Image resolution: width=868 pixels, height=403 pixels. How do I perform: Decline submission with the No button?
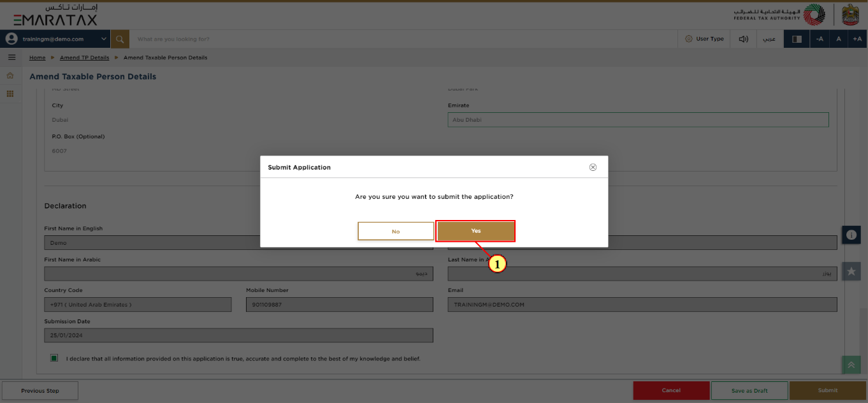pos(396,231)
